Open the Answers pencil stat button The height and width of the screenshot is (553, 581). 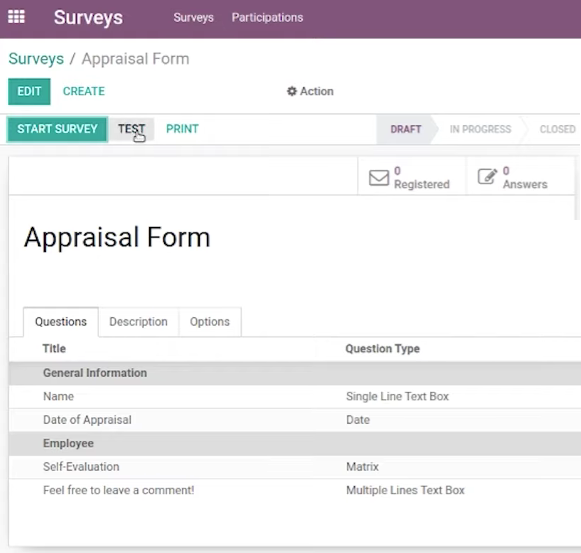point(520,177)
